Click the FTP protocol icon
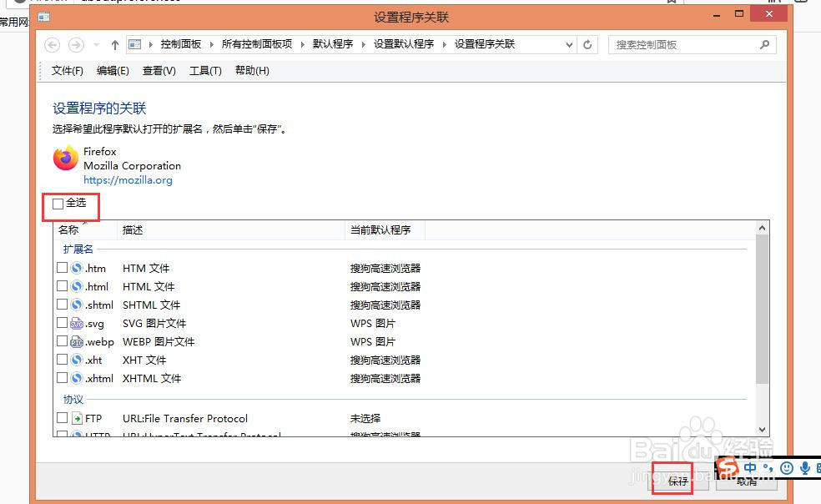 [77, 419]
